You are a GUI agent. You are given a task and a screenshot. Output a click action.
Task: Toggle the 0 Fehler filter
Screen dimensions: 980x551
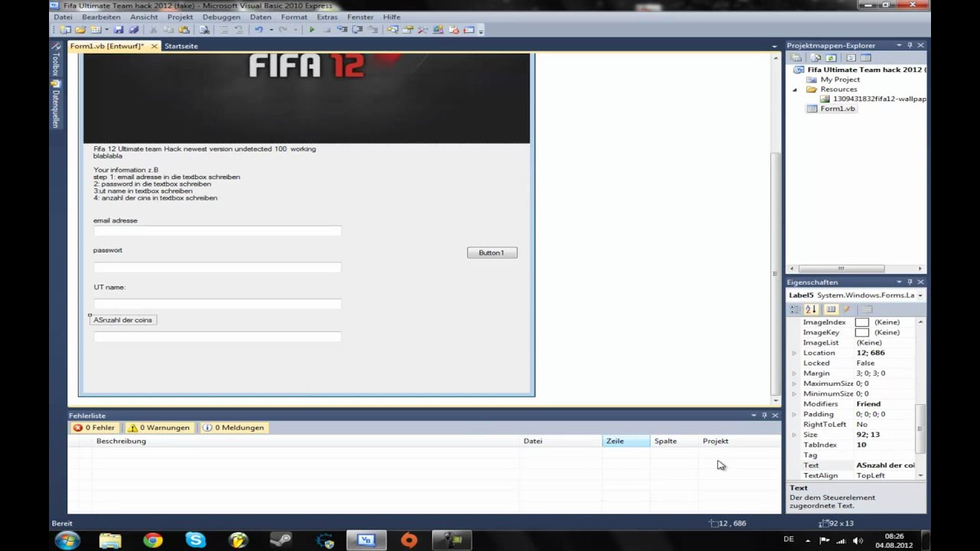tap(94, 428)
